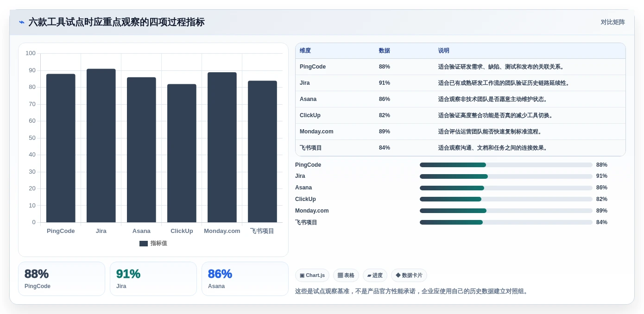Image resolution: width=644 pixels, height=314 pixels.
Task: Click the ClickUp 82% progress bar
Action: [506, 199]
